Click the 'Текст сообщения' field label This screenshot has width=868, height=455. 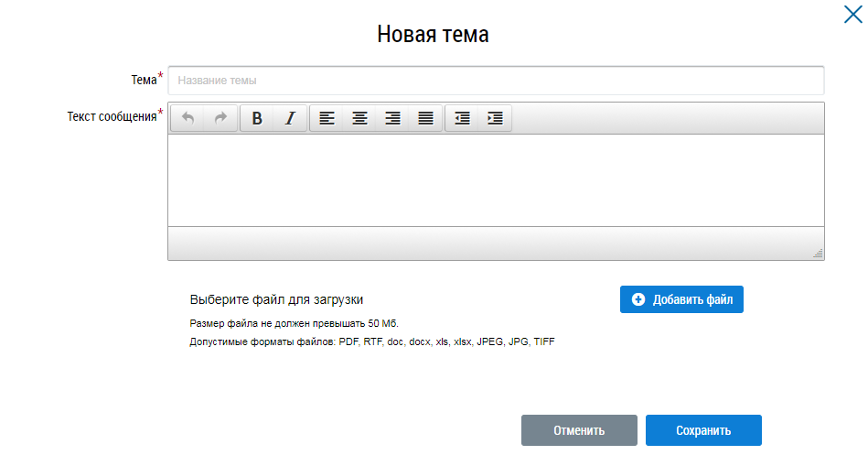pyautogui.click(x=112, y=116)
